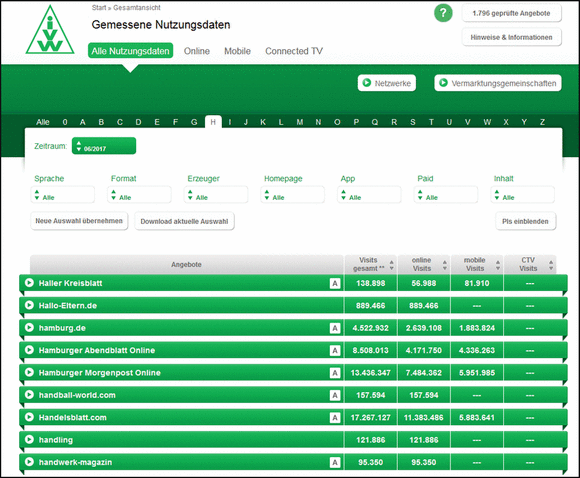Open the Paid filter dropdown
580x478 pixels.
[x=446, y=195]
